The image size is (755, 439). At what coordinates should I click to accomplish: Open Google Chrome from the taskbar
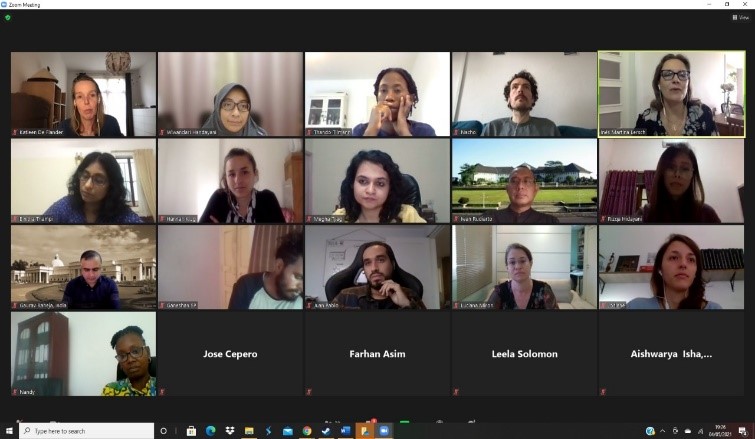(307, 431)
